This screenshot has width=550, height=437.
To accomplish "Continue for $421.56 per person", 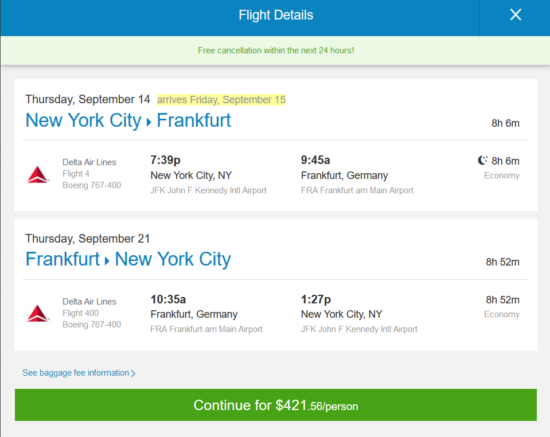I will 276,405.
